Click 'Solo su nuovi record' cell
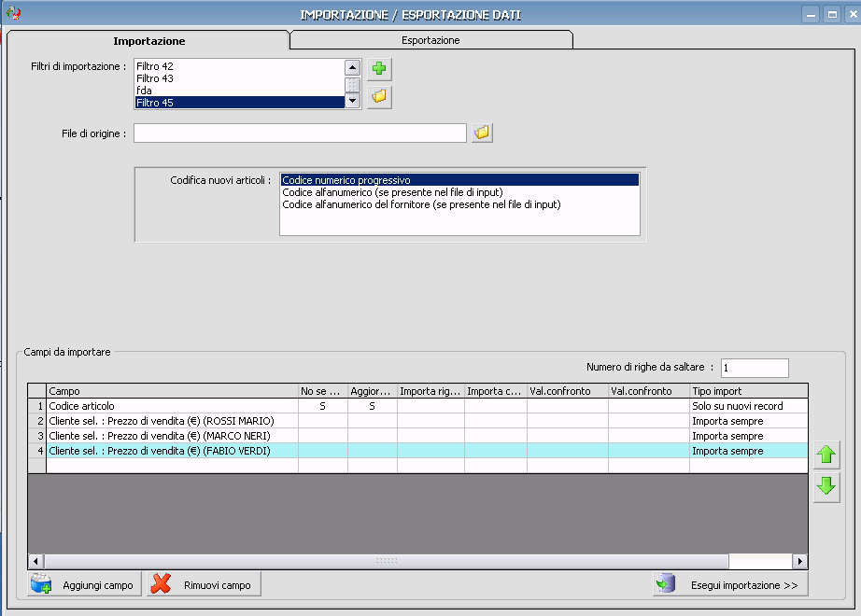861x616 pixels. click(748, 406)
